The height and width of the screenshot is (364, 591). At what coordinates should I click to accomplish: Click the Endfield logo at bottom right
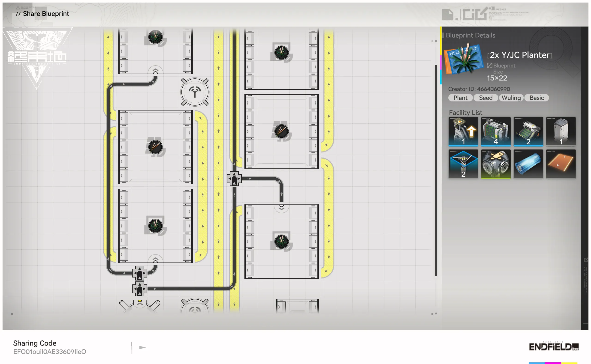(554, 347)
